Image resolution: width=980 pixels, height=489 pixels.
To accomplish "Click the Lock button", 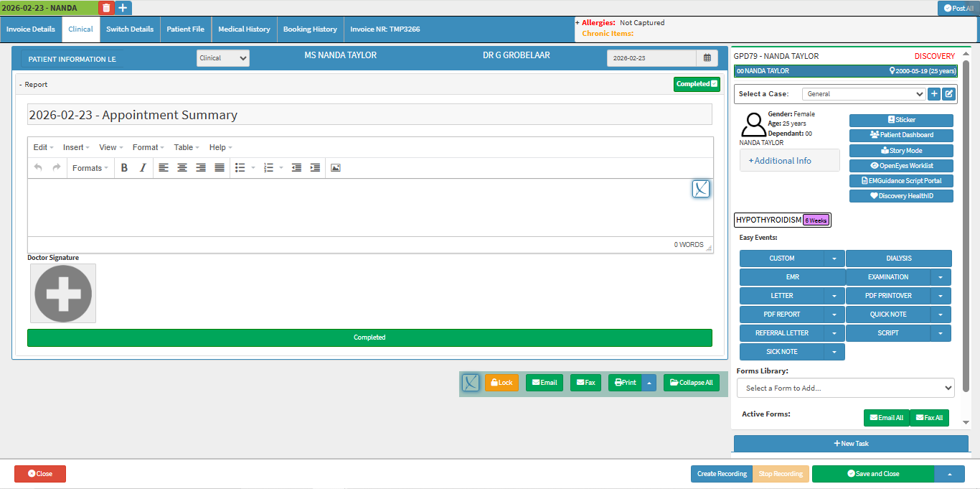I will (x=501, y=383).
